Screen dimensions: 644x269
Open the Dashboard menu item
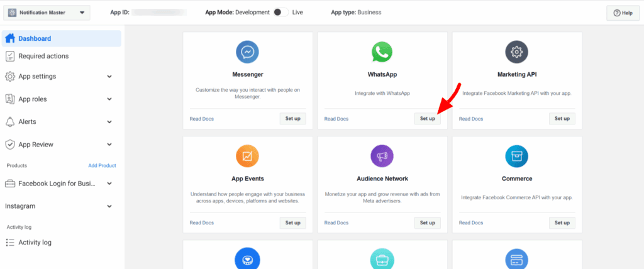(62, 38)
